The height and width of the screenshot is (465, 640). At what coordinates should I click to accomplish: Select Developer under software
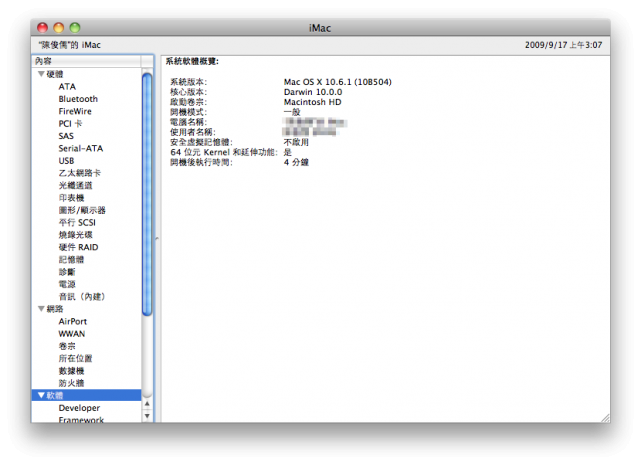(x=79, y=408)
